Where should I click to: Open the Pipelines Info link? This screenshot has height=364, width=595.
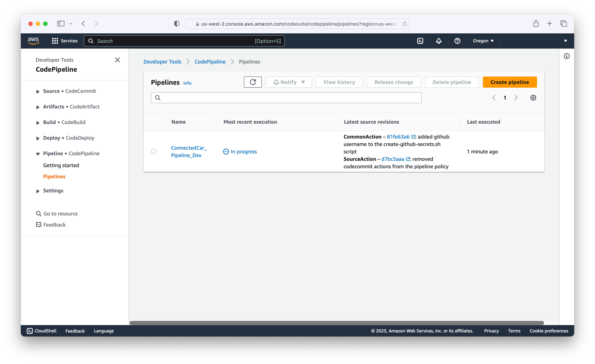click(x=187, y=83)
